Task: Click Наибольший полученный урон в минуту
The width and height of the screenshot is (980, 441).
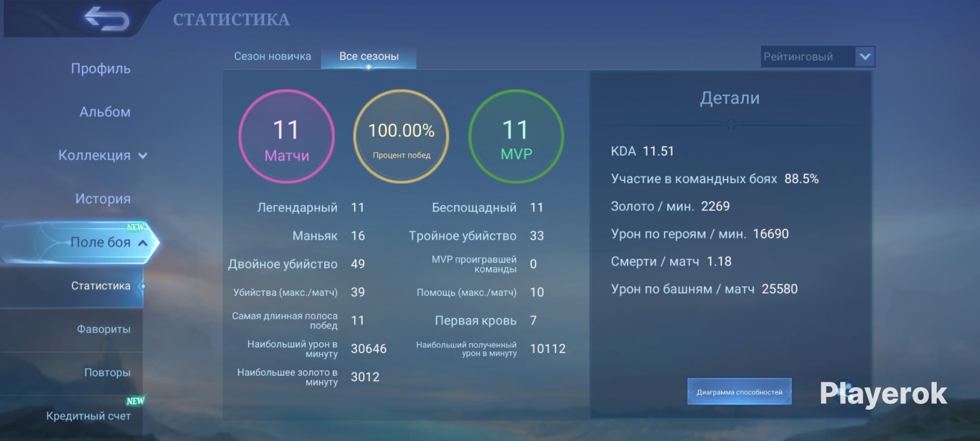Action: pos(491,349)
